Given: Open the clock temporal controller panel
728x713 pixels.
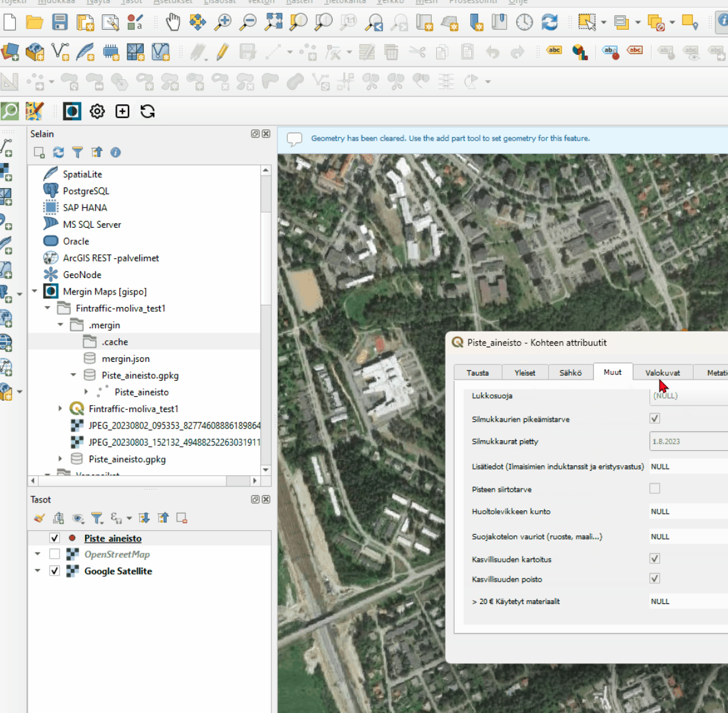Looking at the screenshot, I should pos(524,22).
